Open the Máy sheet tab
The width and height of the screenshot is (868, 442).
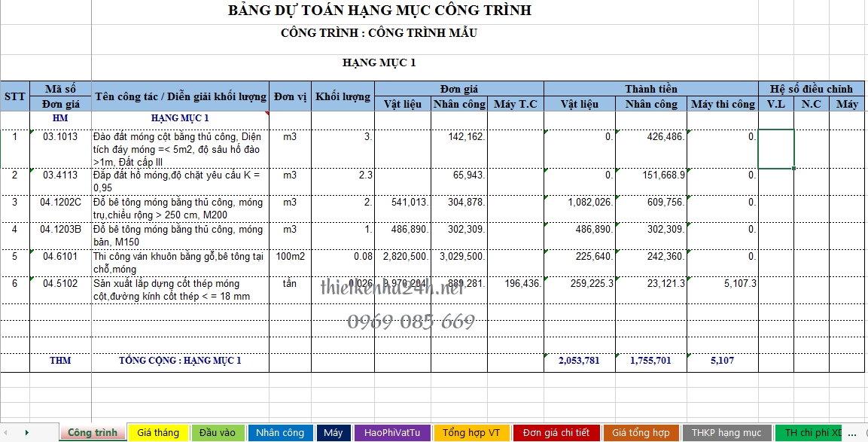pos(333,432)
